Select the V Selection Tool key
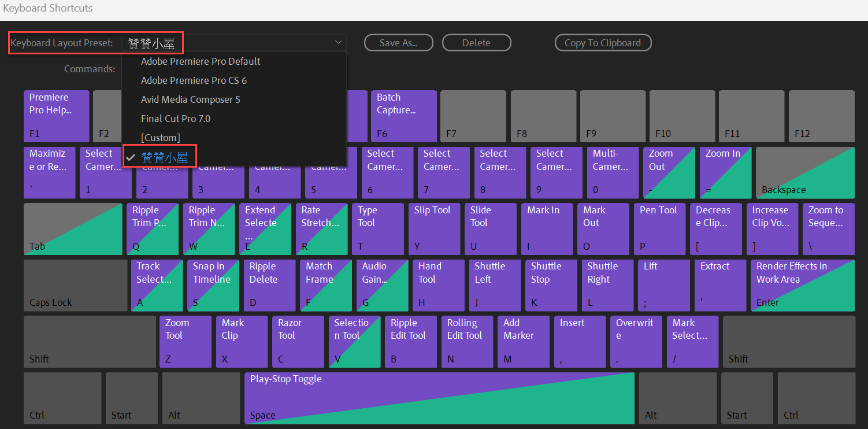Screen dimensions: 868x429 point(355,342)
